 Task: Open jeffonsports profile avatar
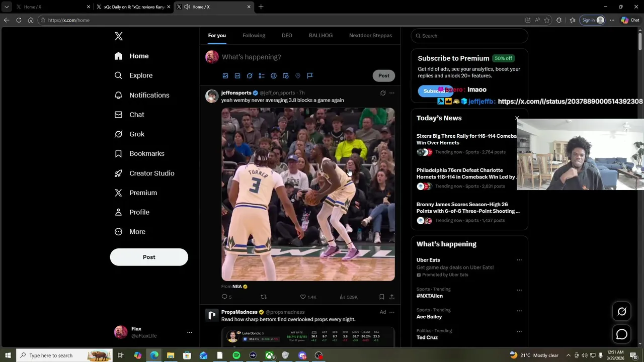tap(212, 96)
